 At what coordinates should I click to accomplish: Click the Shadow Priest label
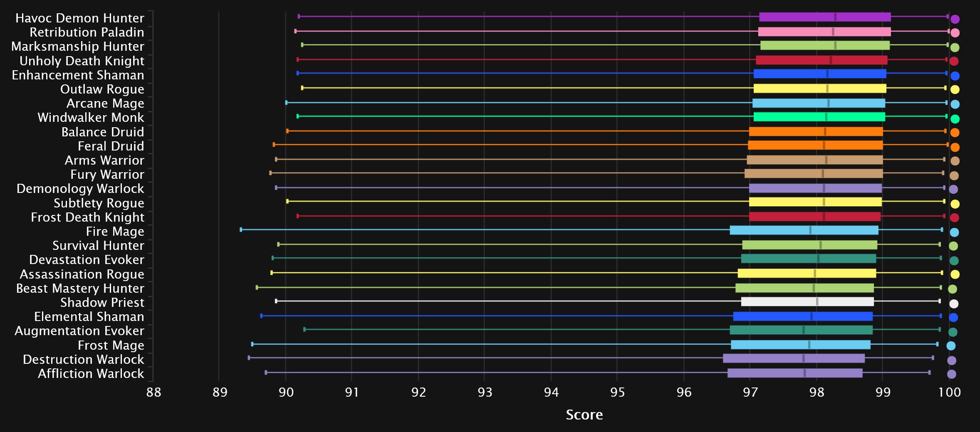[102, 303]
